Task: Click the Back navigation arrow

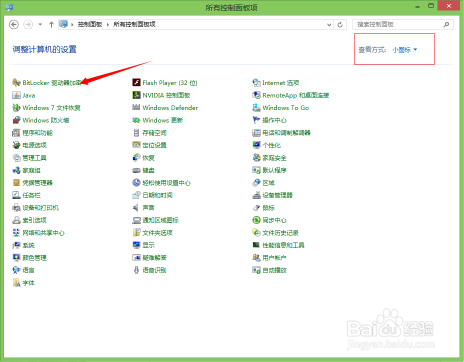Action: click(14, 24)
